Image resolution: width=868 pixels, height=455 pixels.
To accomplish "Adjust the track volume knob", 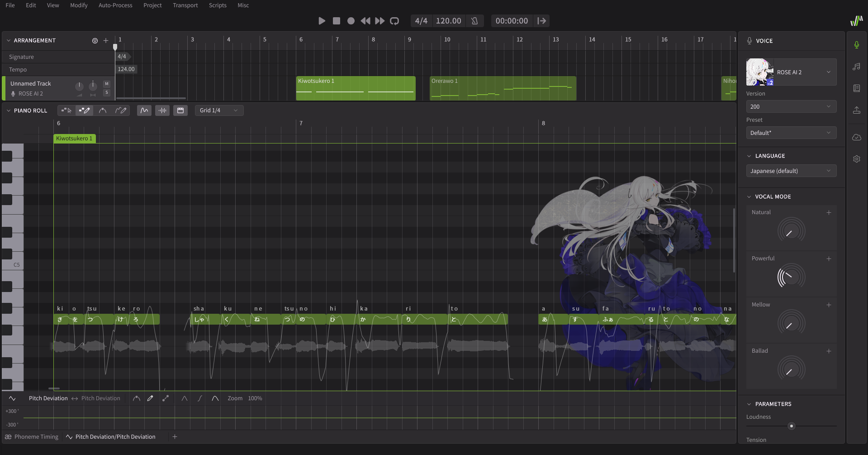I will [79, 86].
